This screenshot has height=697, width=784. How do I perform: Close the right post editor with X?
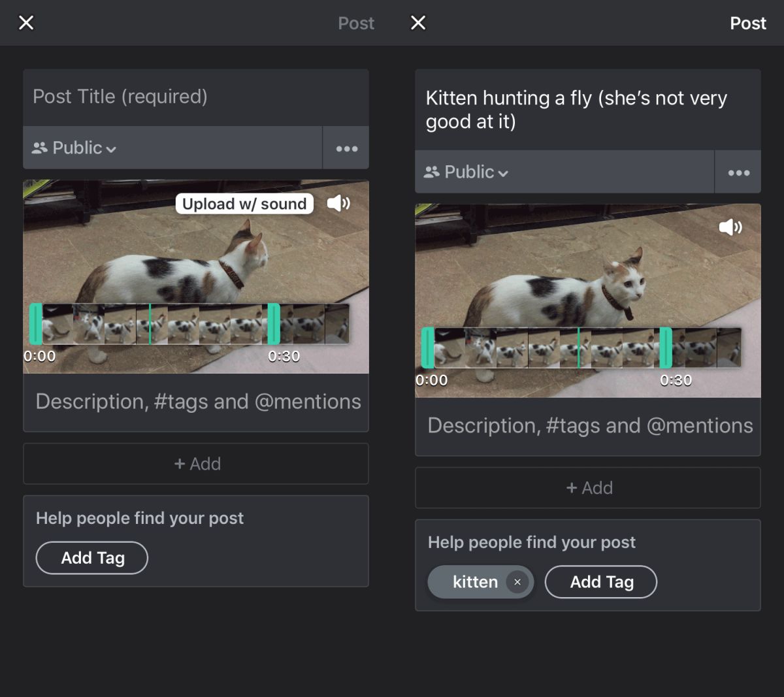point(418,23)
